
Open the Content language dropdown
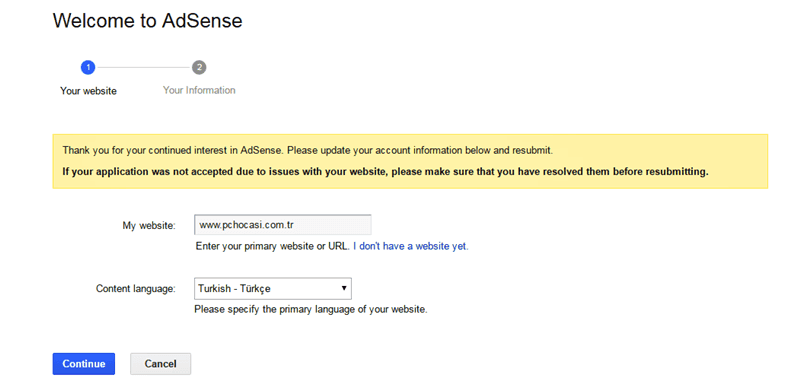point(273,288)
